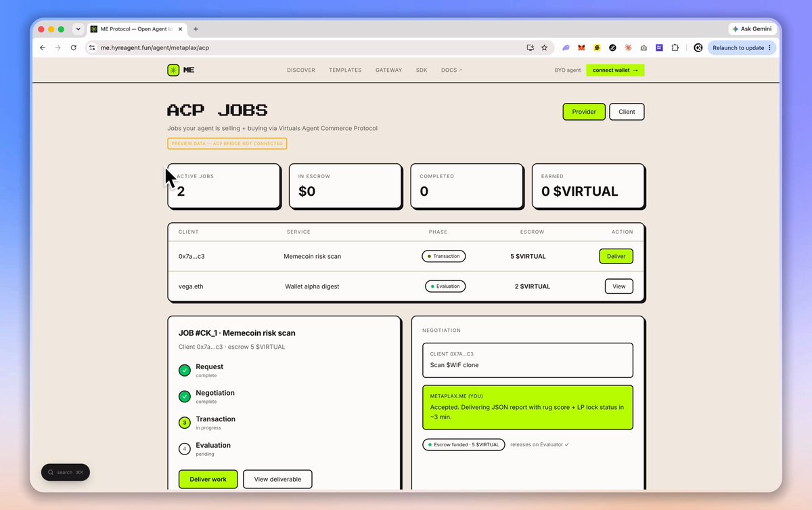Screen dimensions: 812x510
Task: Open the SDK nav item
Action: pyautogui.click(x=422, y=70)
